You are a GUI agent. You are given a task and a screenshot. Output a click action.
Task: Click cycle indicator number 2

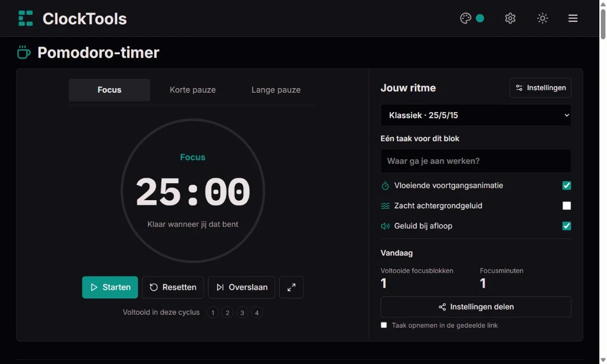pos(228,313)
